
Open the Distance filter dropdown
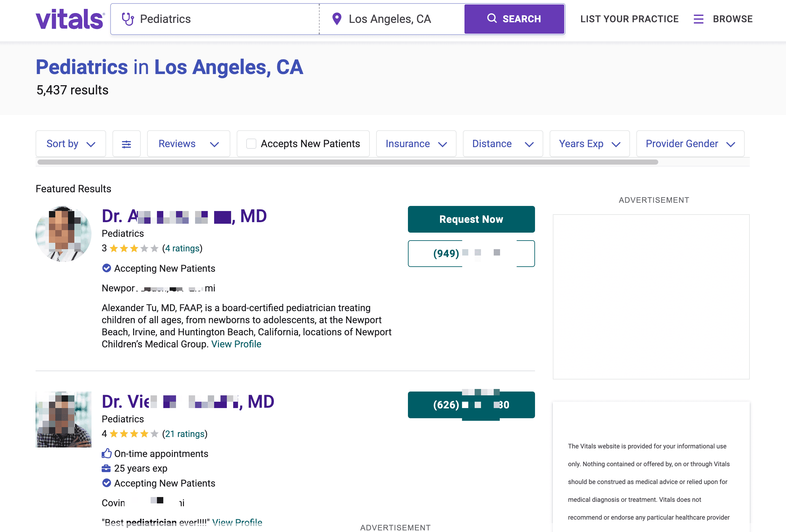pyautogui.click(x=503, y=144)
